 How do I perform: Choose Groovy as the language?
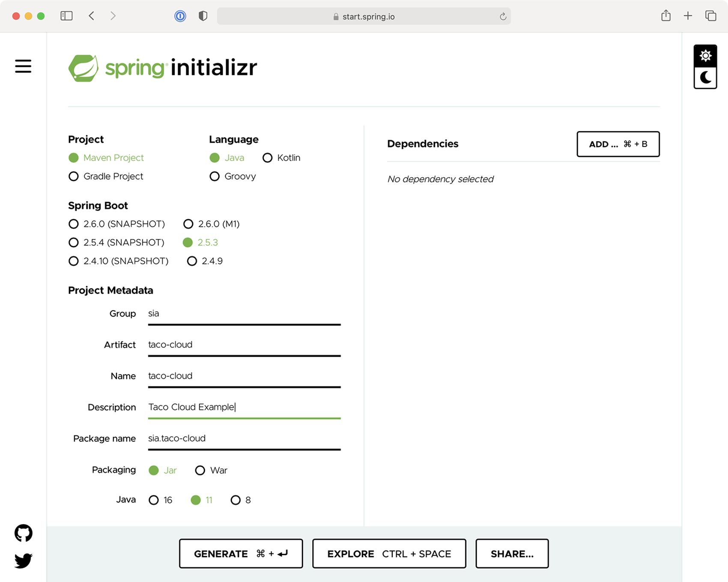pos(233,176)
